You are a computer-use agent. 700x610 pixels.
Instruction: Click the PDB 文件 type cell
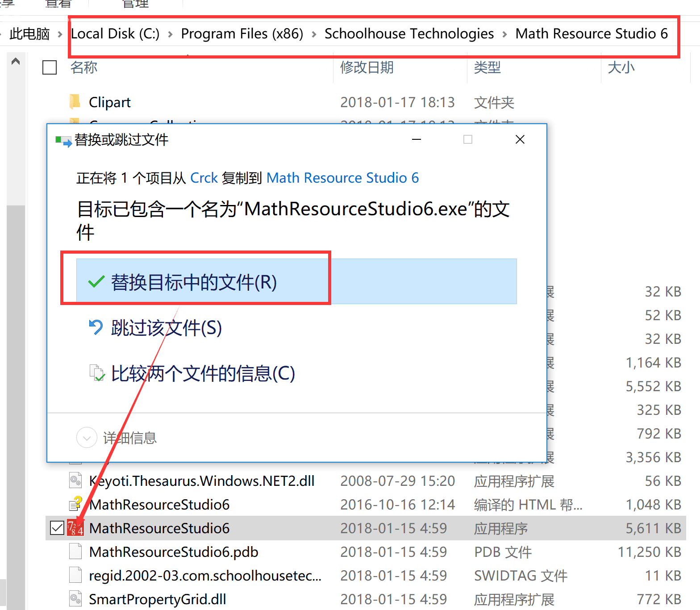click(x=503, y=552)
